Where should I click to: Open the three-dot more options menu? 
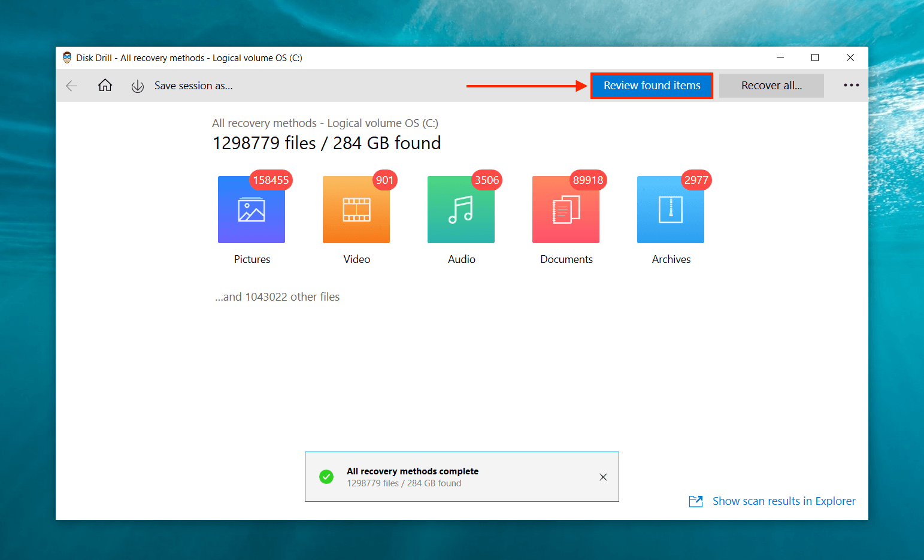coord(851,85)
